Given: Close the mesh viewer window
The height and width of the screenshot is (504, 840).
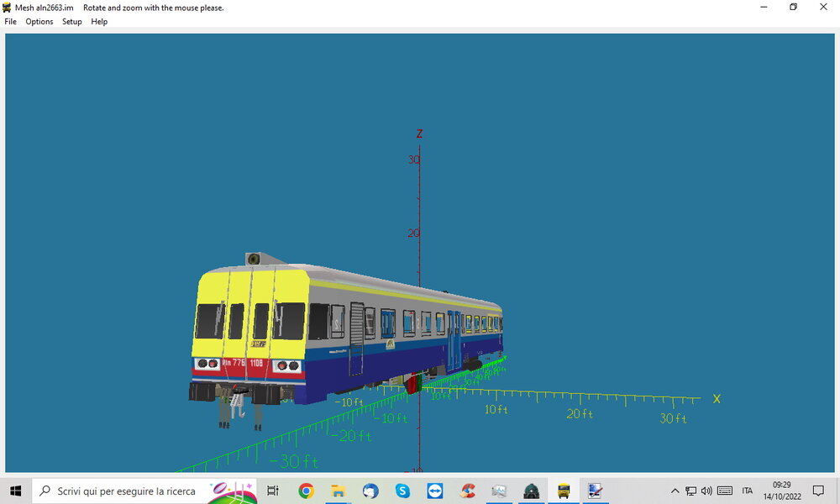Looking at the screenshot, I should point(823,8).
